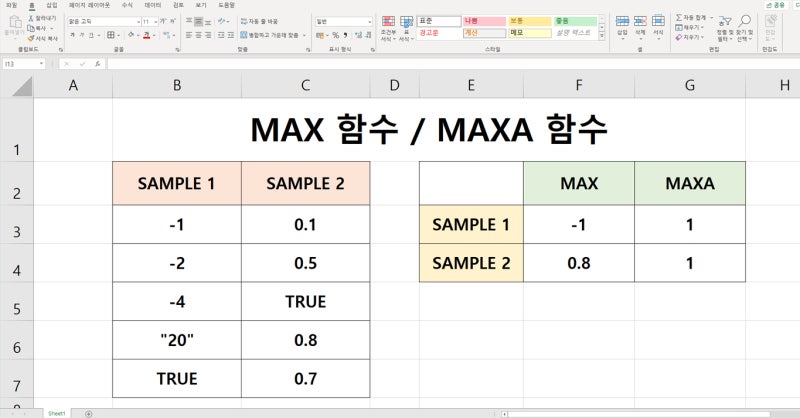Open the number format dropdown (일반)
The width and height of the screenshot is (800, 418).
click(x=369, y=21)
